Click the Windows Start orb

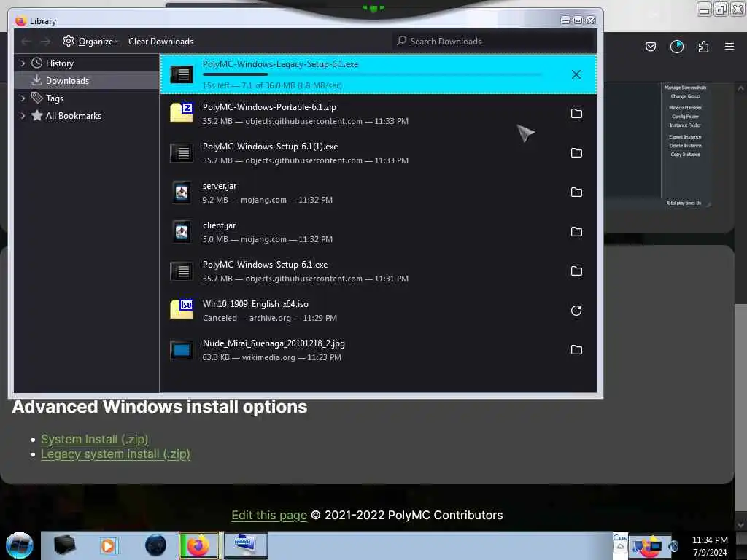20,545
